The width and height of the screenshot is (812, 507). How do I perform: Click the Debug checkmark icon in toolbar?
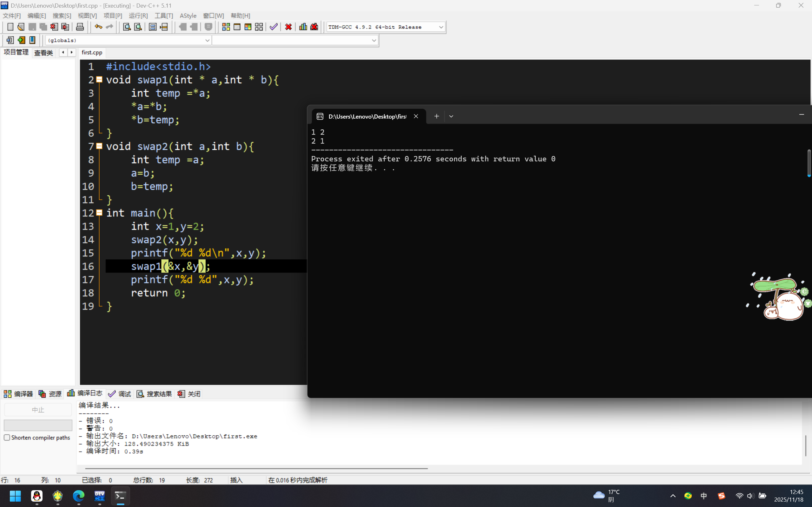coord(274,27)
